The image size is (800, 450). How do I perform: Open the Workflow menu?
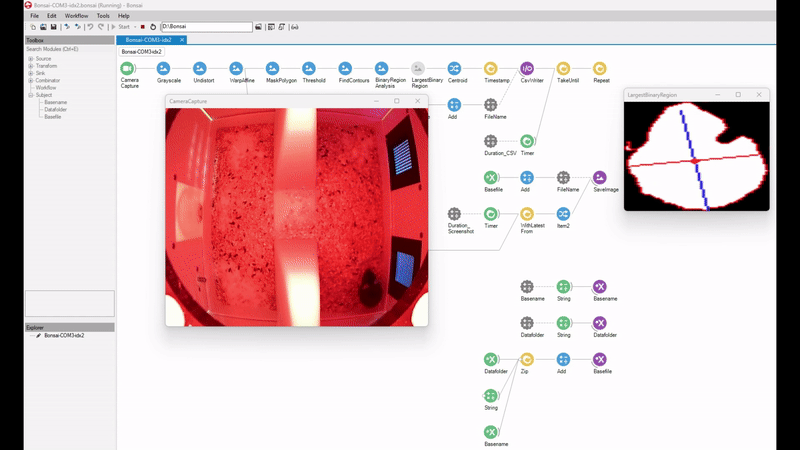tap(77, 16)
